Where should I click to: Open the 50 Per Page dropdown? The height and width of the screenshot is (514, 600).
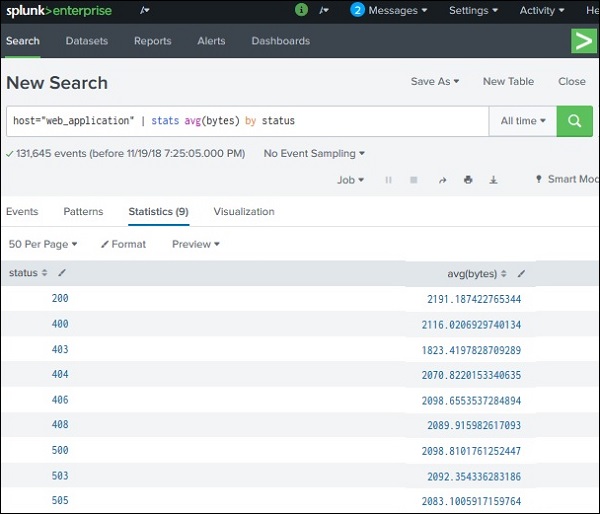43,244
